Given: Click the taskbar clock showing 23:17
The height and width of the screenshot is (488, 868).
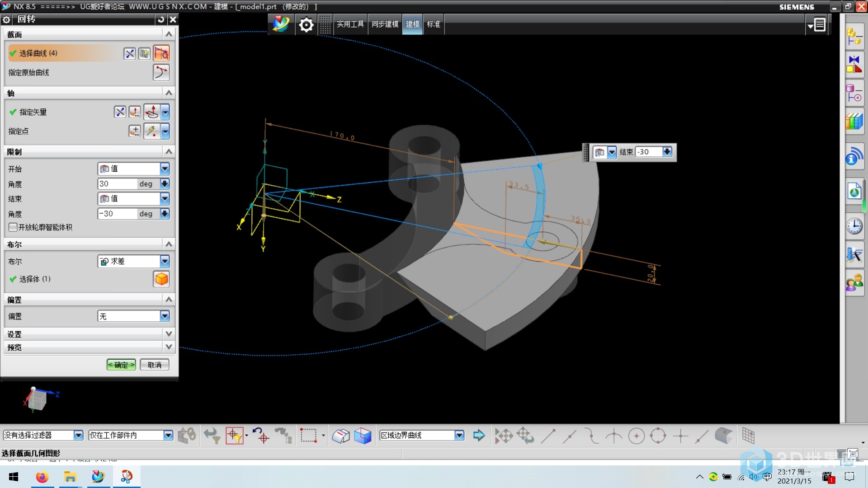Looking at the screenshot, I should pyautogui.click(x=794, y=477).
